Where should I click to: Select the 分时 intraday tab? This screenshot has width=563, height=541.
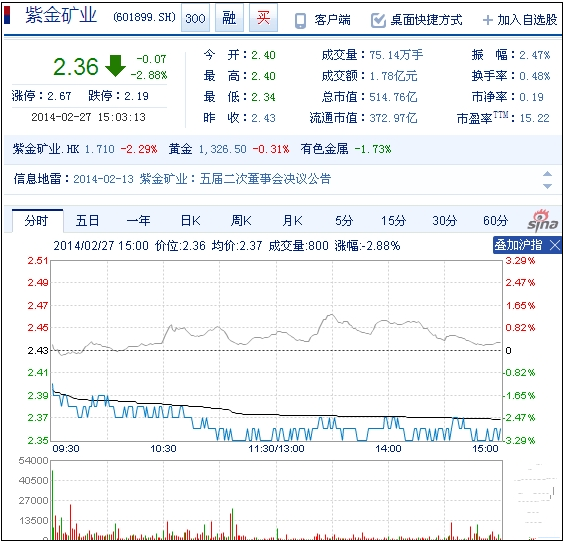[x=37, y=220]
